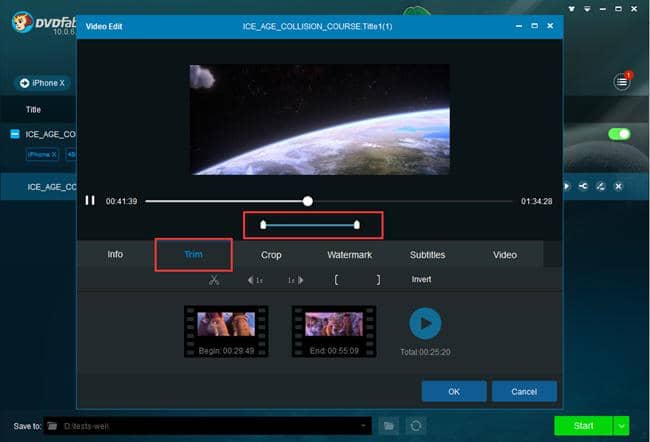Click the folder icon beside Save to
Image resolution: width=650 pixels, height=442 pixels.
pyautogui.click(x=52, y=426)
